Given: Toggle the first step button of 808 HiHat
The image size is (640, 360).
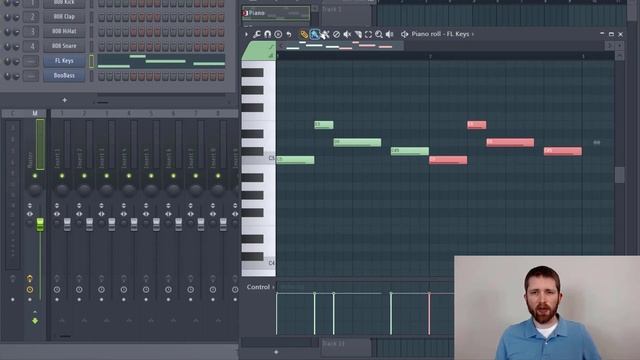Looking at the screenshot, I should (x=102, y=32).
